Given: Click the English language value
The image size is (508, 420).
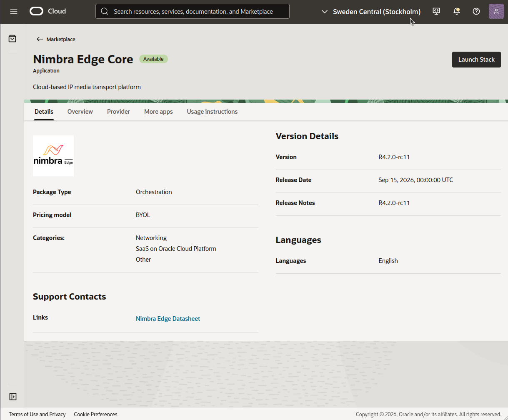Looking at the screenshot, I should tap(388, 261).
